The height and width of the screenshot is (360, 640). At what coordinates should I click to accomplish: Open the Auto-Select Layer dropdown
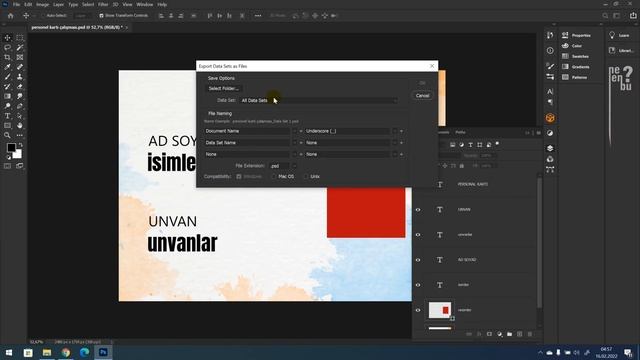(83, 16)
